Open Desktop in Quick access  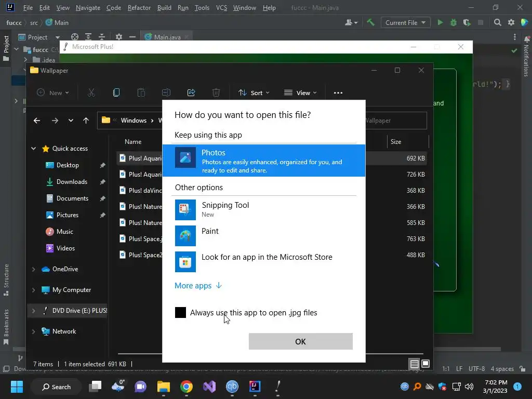[x=68, y=165]
